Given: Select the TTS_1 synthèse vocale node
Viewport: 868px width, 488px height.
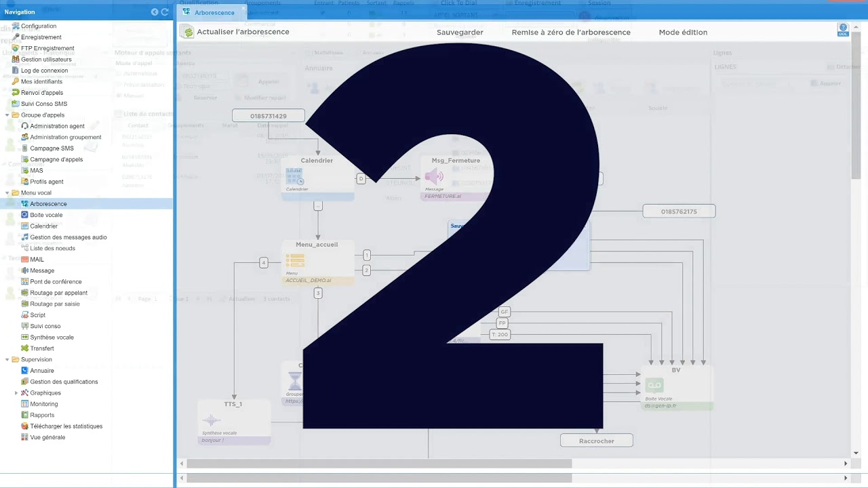Looking at the screenshot, I should [233, 422].
